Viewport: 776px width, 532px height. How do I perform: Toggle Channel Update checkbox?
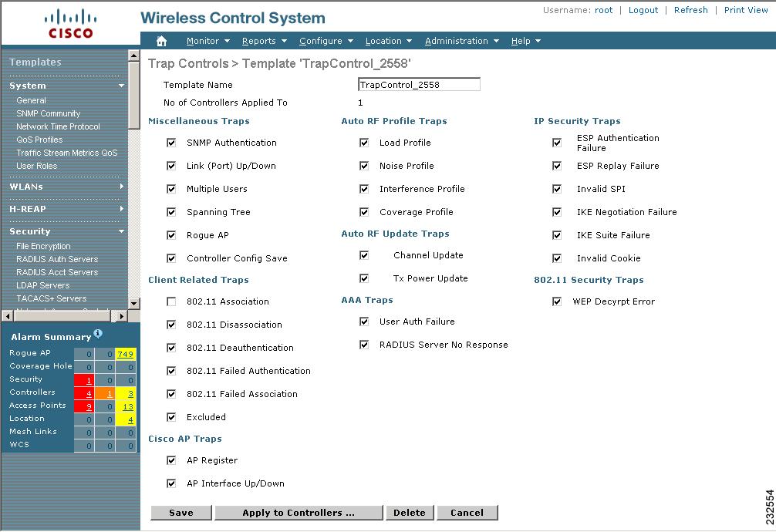[364, 255]
